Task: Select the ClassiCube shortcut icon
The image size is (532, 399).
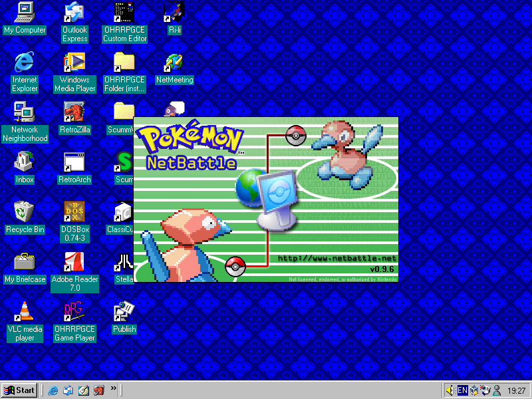Action: 123,213
